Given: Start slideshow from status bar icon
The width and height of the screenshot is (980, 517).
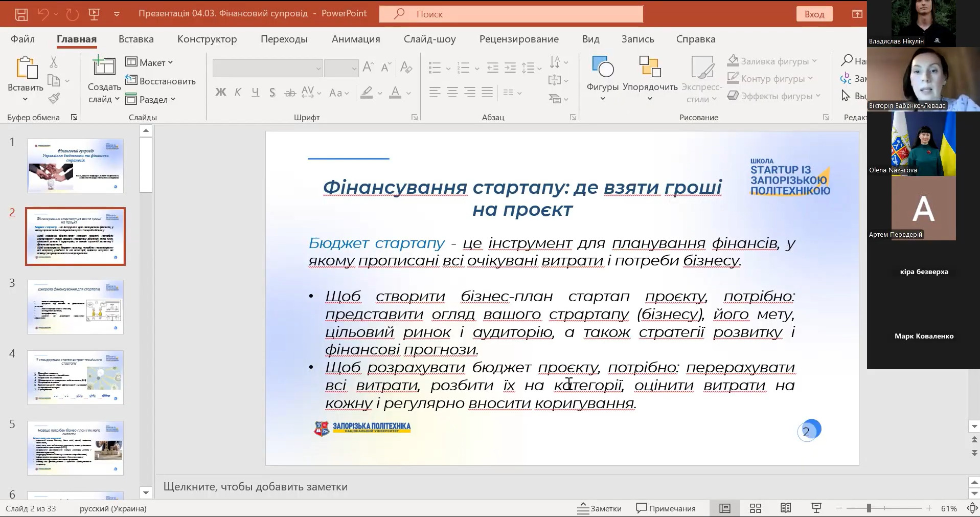Looking at the screenshot, I should click(x=816, y=508).
